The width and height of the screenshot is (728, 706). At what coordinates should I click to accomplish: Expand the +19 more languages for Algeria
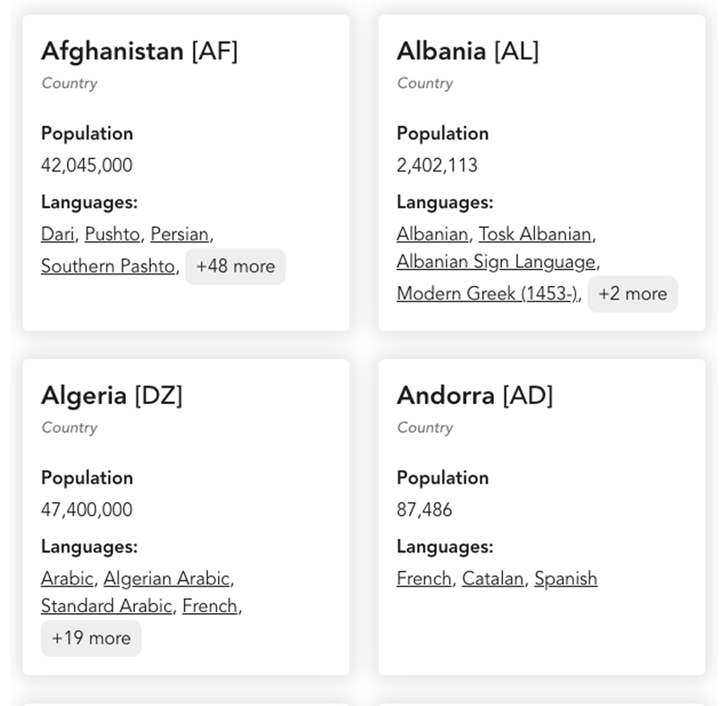90,638
